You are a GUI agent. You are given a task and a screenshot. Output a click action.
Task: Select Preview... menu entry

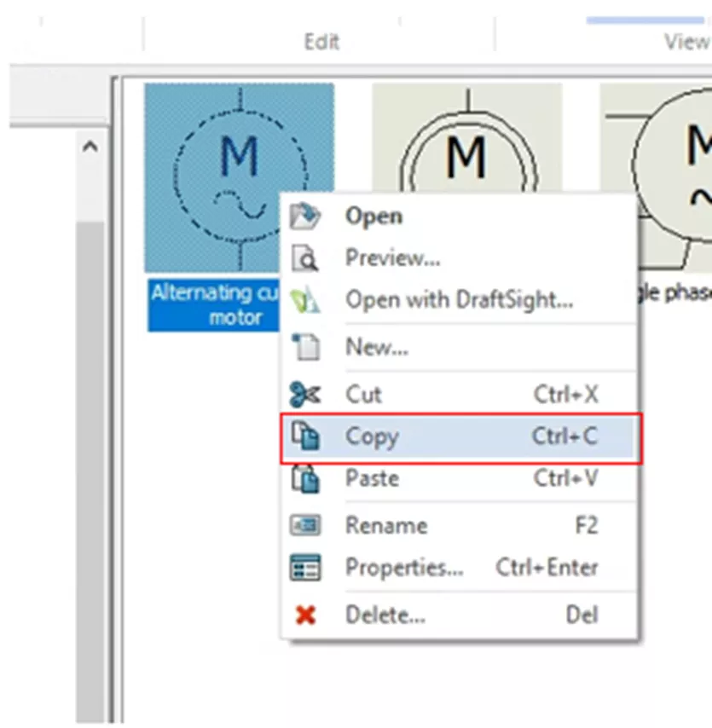[x=459, y=257]
